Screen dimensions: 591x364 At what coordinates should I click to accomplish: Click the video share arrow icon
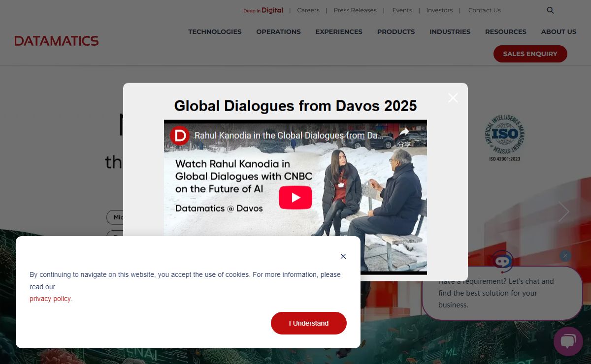404,132
